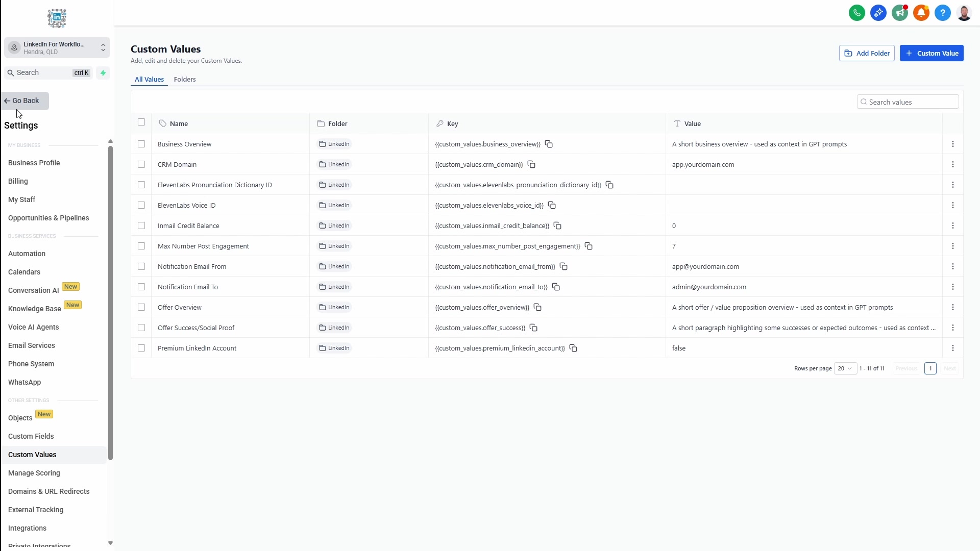This screenshot has height=551, width=980.
Task: Expand the LinkedIn For Workflow account switcher
Action: (x=57, y=48)
